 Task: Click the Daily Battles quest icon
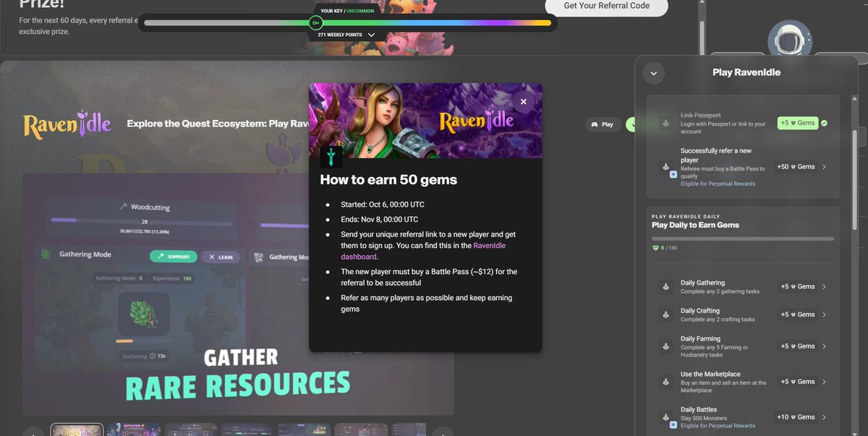tap(665, 417)
